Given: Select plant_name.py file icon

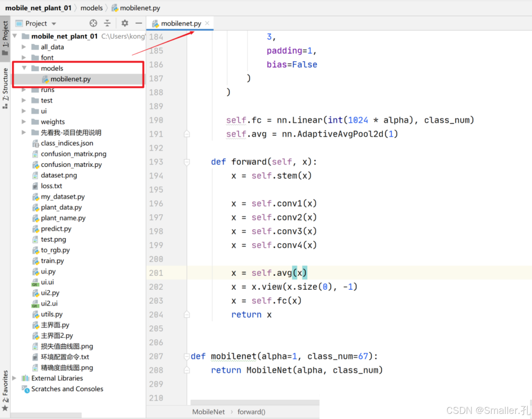Looking at the screenshot, I should tap(36, 218).
